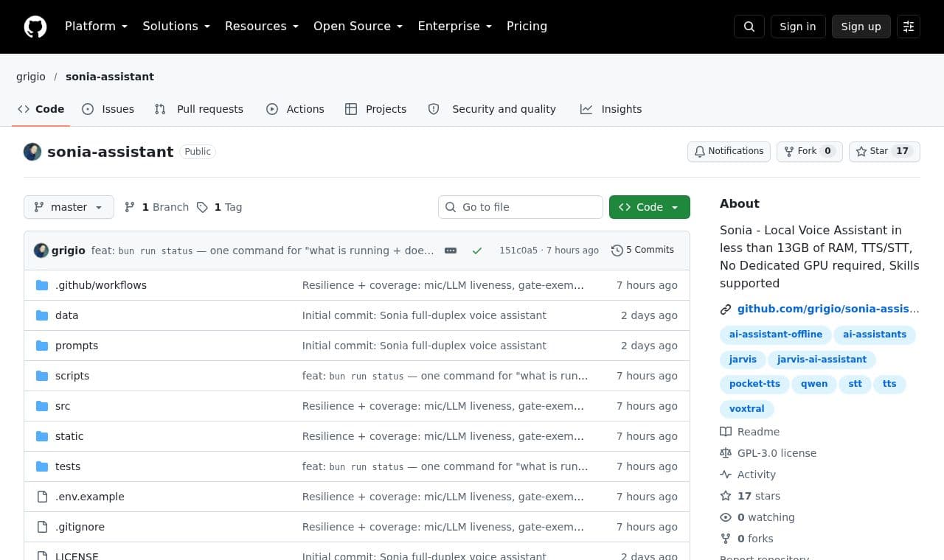Viewport: 944px width, 560px height.
Task: Click the scripts folder icon
Action: coord(42,376)
